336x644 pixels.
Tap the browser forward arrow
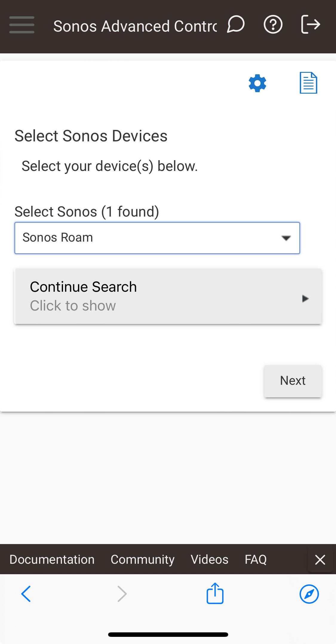(x=122, y=594)
